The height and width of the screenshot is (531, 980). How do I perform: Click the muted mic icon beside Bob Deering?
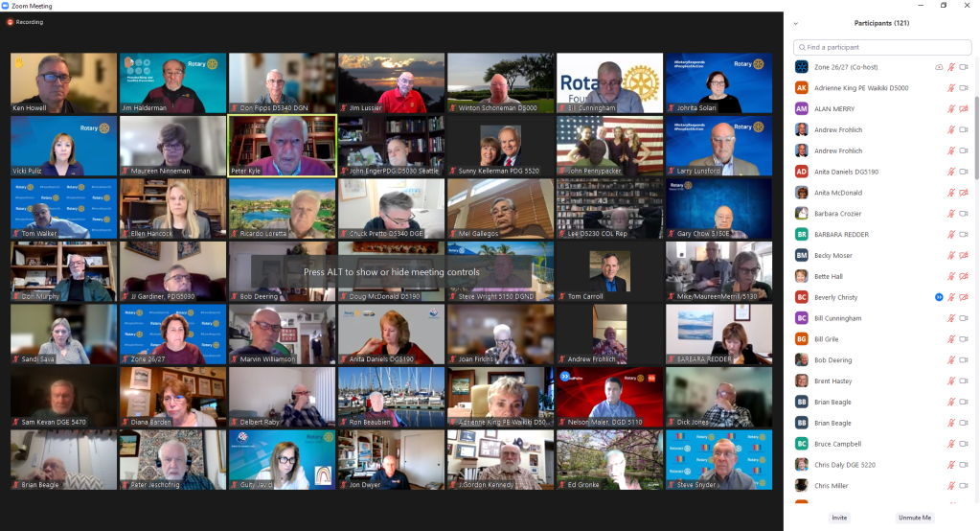click(951, 360)
